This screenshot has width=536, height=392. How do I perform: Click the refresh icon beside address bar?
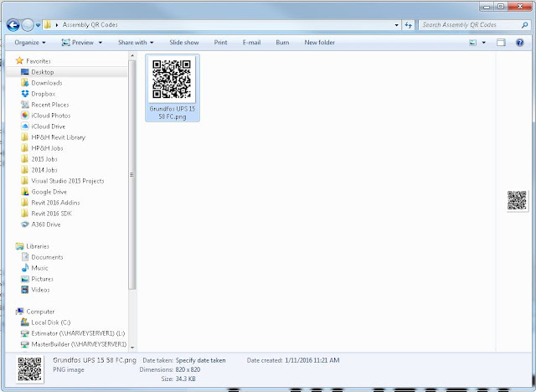[x=409, y=25]
